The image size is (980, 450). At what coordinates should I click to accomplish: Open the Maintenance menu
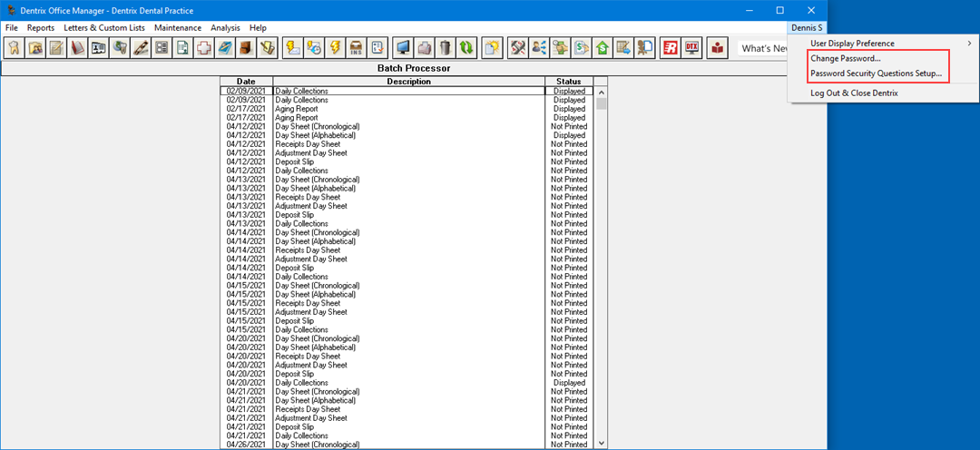click(178, 28)
